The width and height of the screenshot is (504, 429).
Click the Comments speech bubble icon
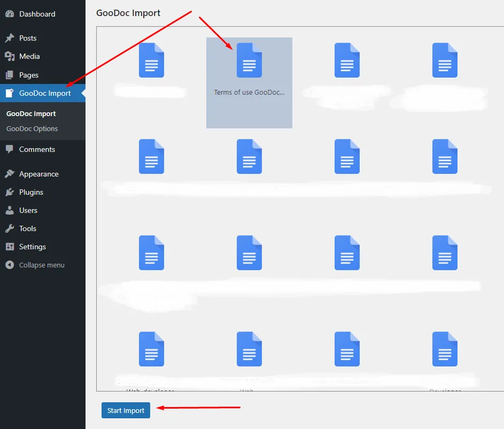point(10,149)
